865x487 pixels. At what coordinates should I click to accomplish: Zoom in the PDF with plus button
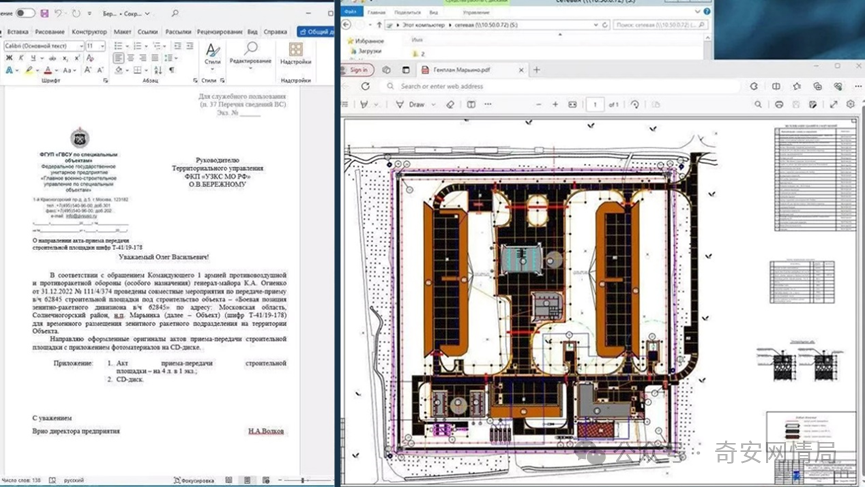[556, 104]
